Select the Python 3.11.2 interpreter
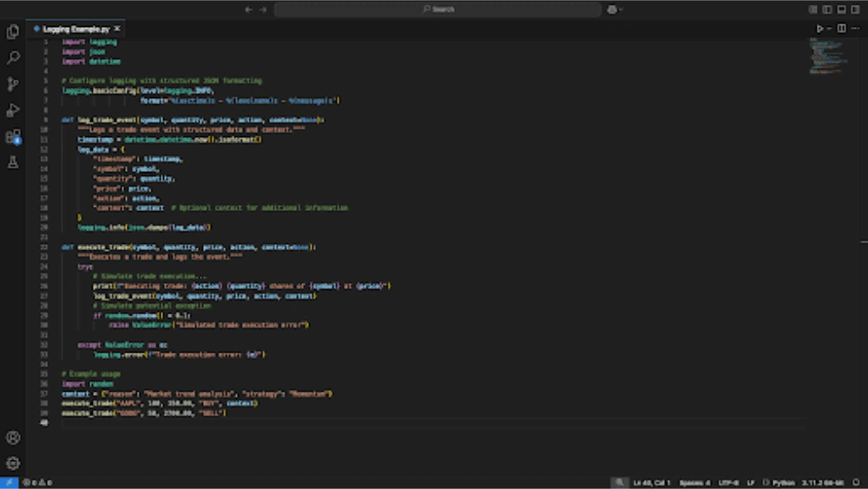Viewport: 868px width, 489px height. point(823,482)
